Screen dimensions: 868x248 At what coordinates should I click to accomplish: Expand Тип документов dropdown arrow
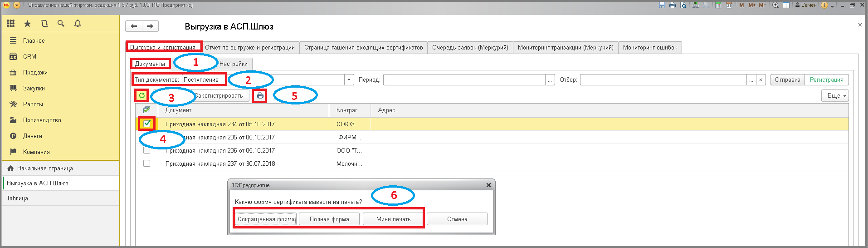tap(349, 79)
